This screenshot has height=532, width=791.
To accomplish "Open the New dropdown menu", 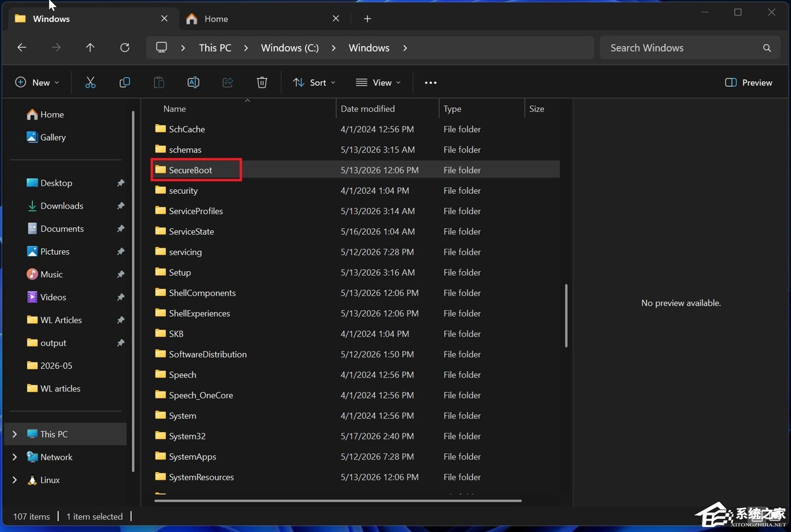I will point(37,82).
